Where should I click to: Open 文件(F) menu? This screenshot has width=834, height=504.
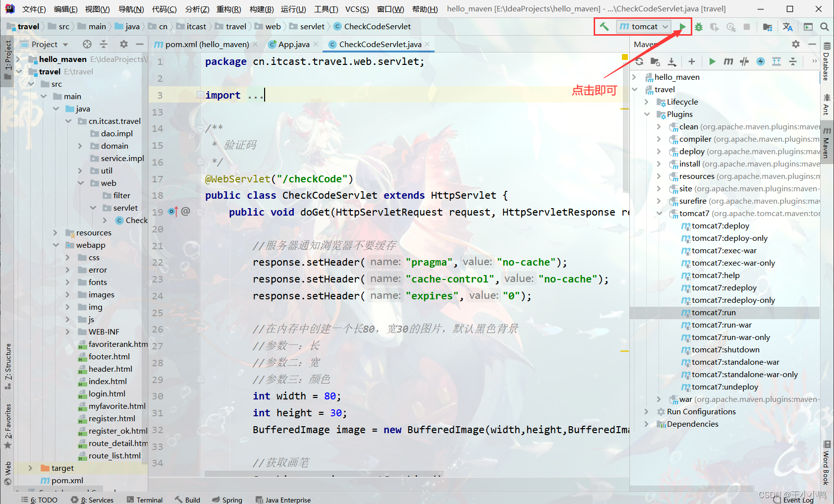point(34,9)
